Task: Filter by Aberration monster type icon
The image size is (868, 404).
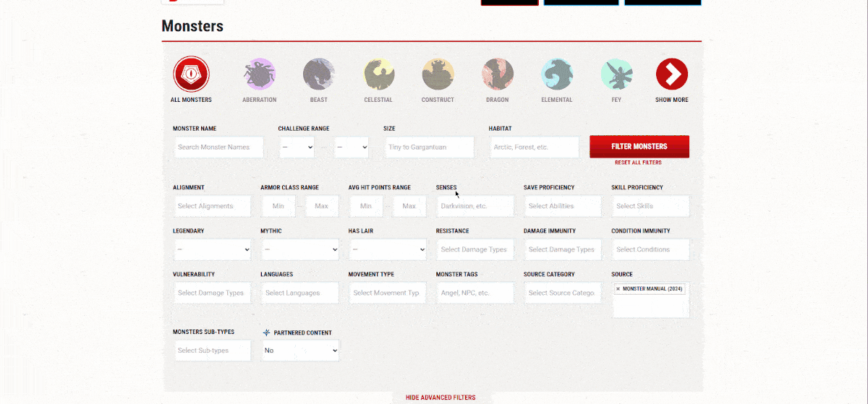Action: coord(259,74)
